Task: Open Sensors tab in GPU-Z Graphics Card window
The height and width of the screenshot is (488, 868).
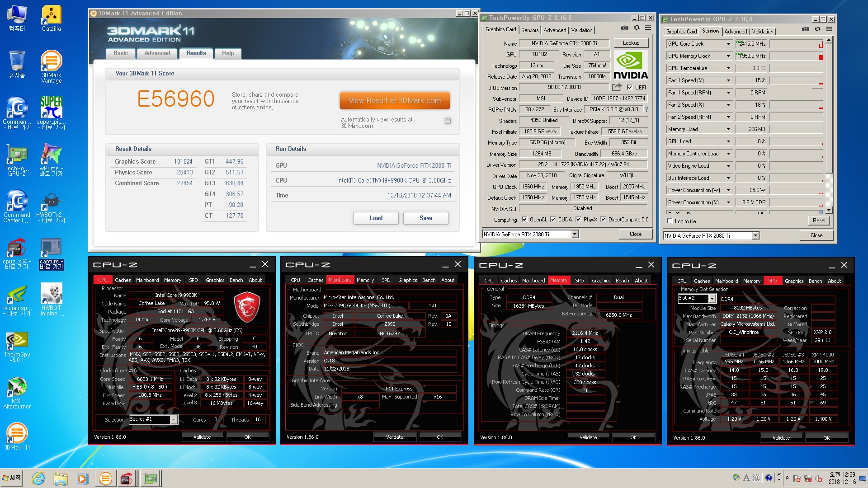Action: pos(530,30)
